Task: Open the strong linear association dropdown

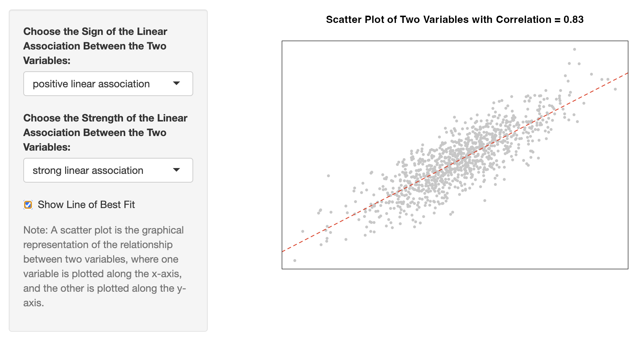Action: coord(108,170)
